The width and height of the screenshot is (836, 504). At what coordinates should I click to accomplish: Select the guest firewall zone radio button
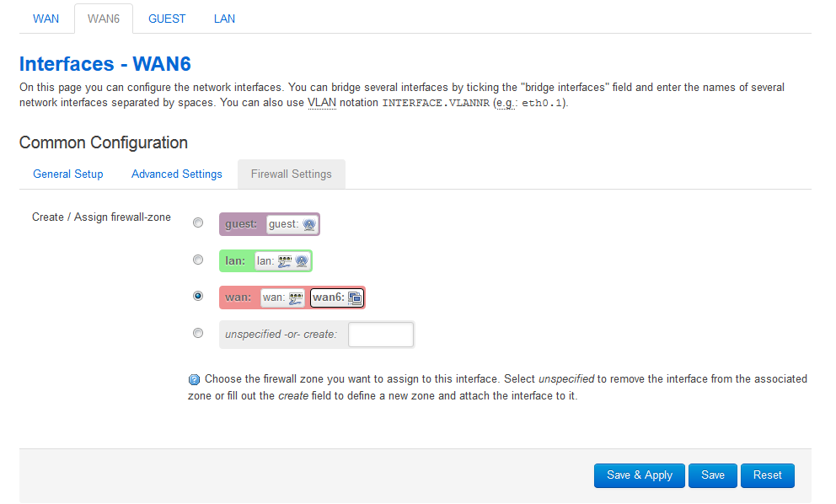click(198, 223)
